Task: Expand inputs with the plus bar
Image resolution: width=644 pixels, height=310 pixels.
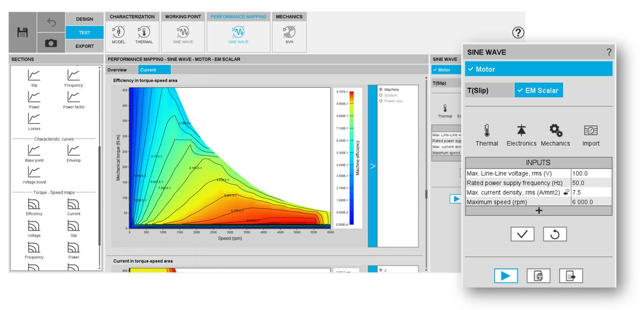Action: [538, 210]
